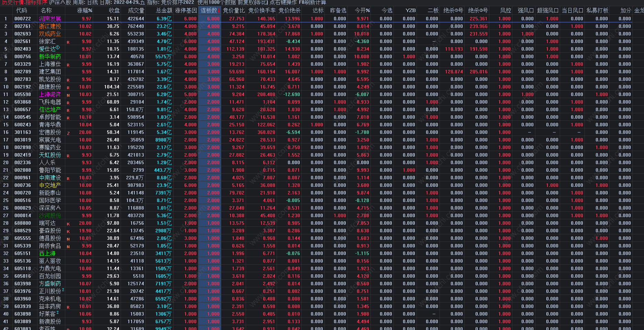
Task: Click the 强风口 column header
Action: coord(526,10)
